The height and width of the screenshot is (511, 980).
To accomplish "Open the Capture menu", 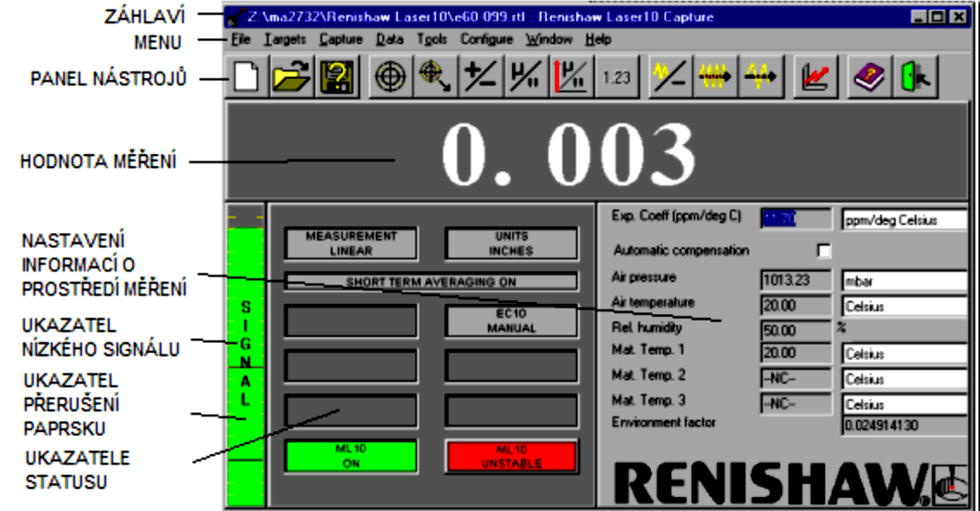I will click(x=341, y=39).
